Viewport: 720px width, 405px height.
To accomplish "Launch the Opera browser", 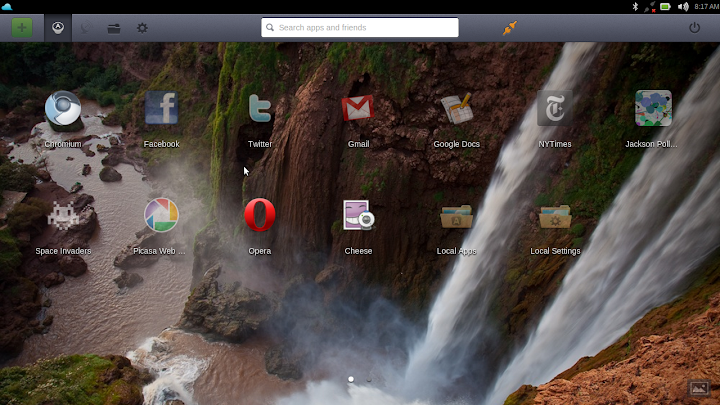I will coord(260,215).
